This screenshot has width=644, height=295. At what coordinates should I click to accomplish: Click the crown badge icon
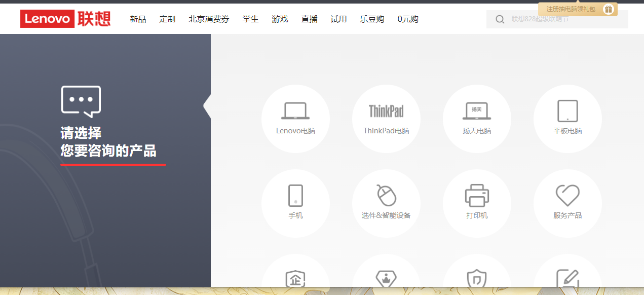coord(386,278)
